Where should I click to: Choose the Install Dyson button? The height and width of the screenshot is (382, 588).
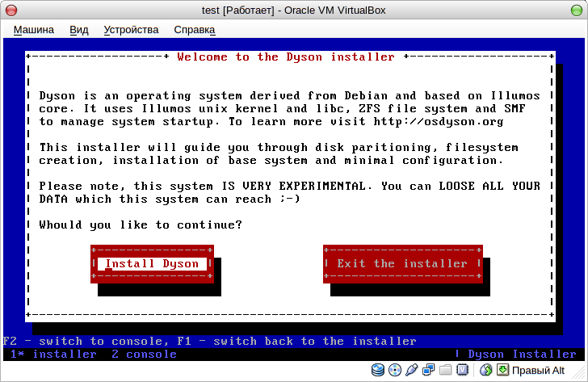(x=152, y=264)
